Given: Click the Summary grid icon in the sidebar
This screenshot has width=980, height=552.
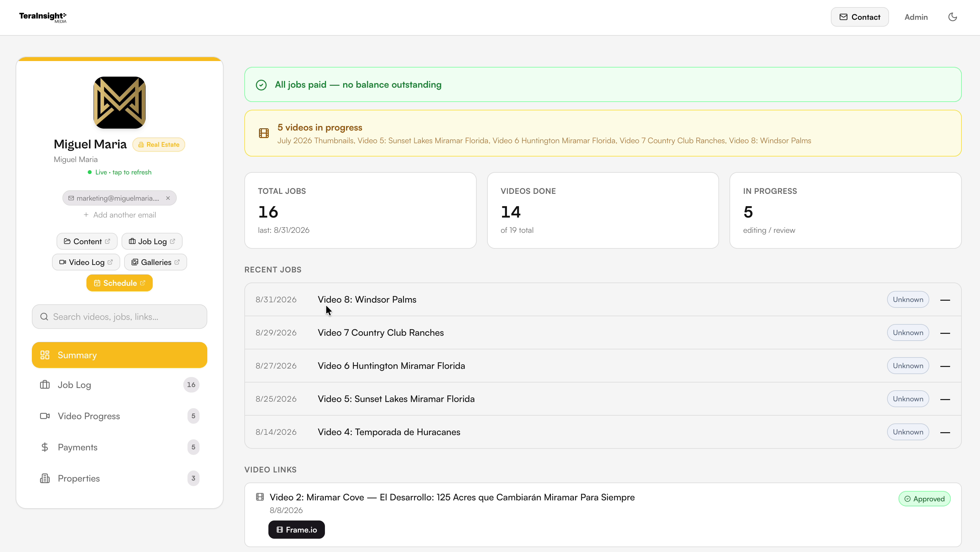Looking at the screenshot, I should (45, 355).
